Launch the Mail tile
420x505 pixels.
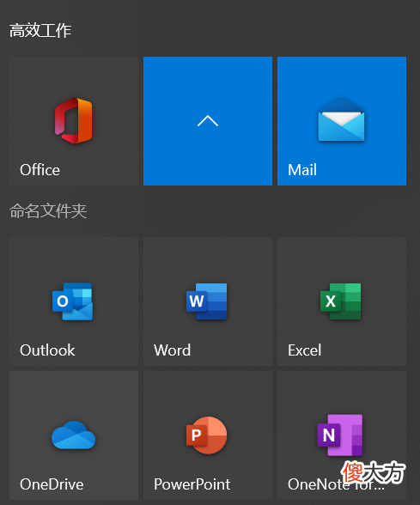(342, 121)
